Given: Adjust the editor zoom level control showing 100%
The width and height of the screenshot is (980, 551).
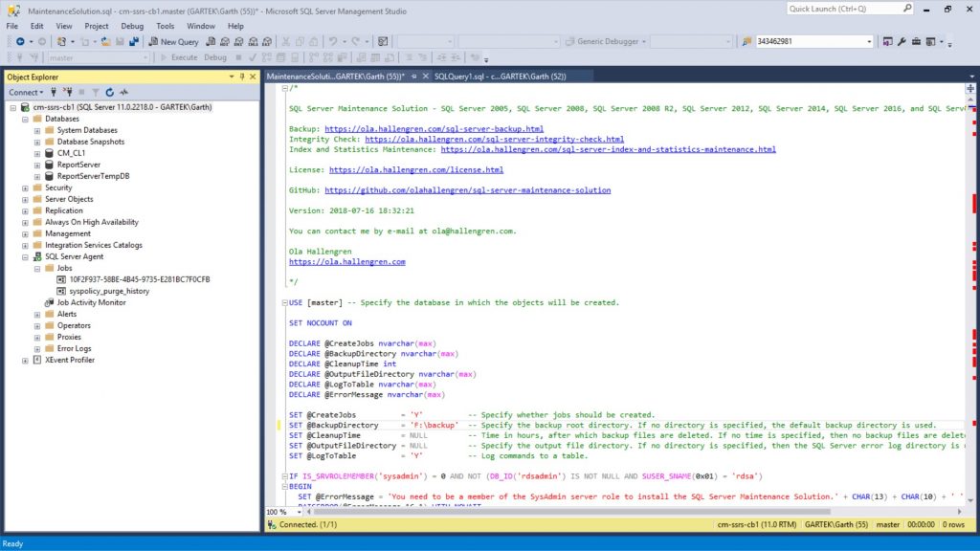Looking at the screenshot, I should tap(281, 512).
